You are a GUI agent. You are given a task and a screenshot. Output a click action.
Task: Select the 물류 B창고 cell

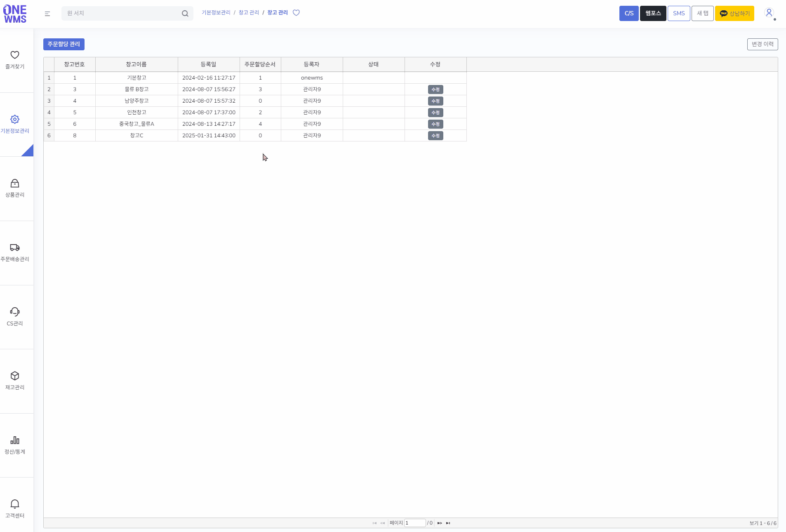coord(136,89)
